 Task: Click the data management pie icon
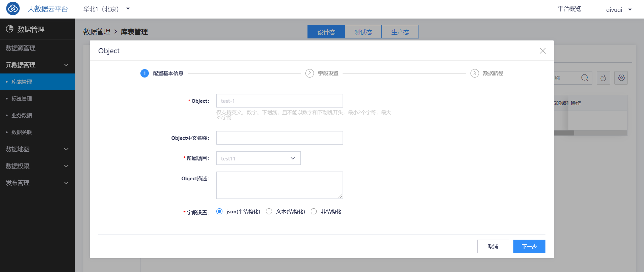[9, 29]
